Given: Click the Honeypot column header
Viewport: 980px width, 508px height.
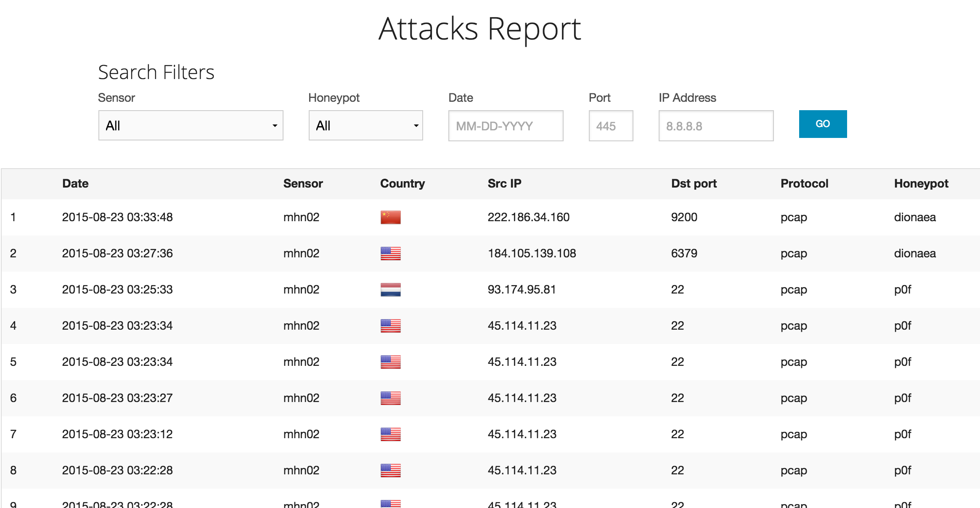Looking at the screenshot, I should pos(921,183).
